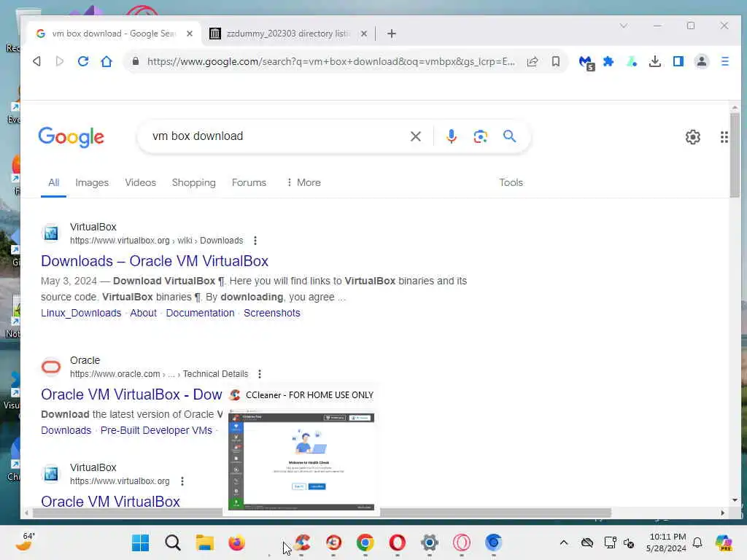Open a new browser tab
Viewport: 747px width, 560px height.
pyautogui.click(x=392, y=34)
